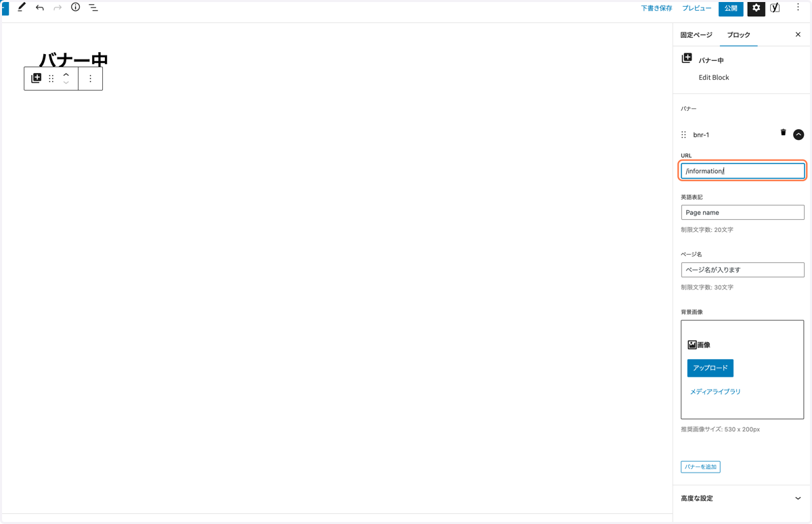Close the settings sidebar
This screenshot has height=524, width=812.
(x=798, y=34)
